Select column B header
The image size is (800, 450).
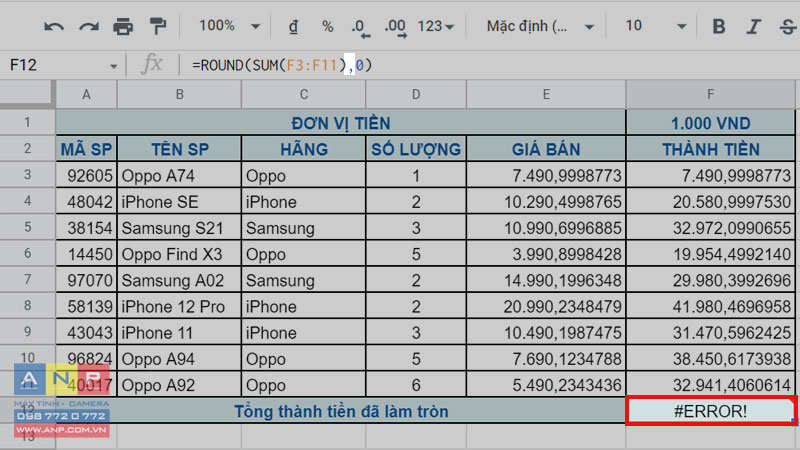179,94
